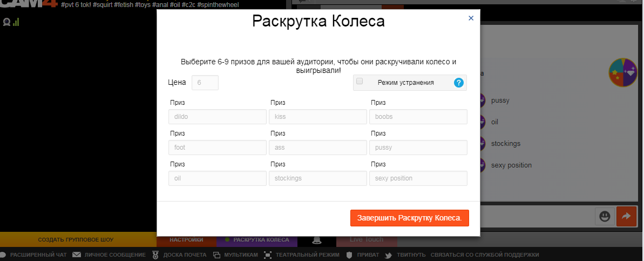Open the emoji smiley picker

click(x=605, y=216)
